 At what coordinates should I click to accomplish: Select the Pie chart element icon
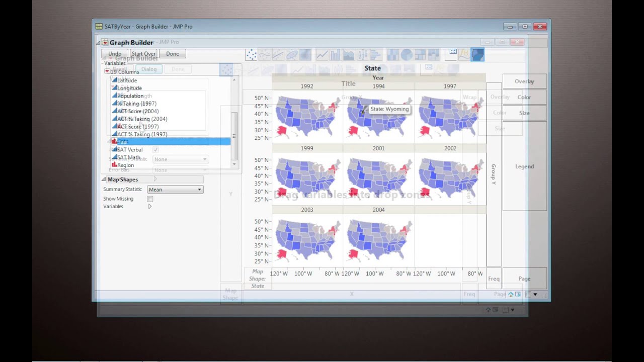pyautogui.click(x=407, y=55)
